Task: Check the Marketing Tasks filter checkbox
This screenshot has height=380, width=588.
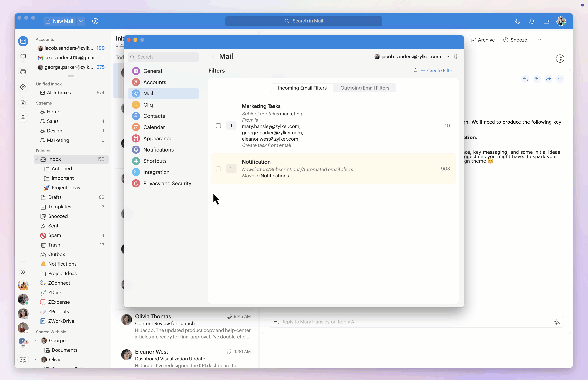Action: click(218, 126)
